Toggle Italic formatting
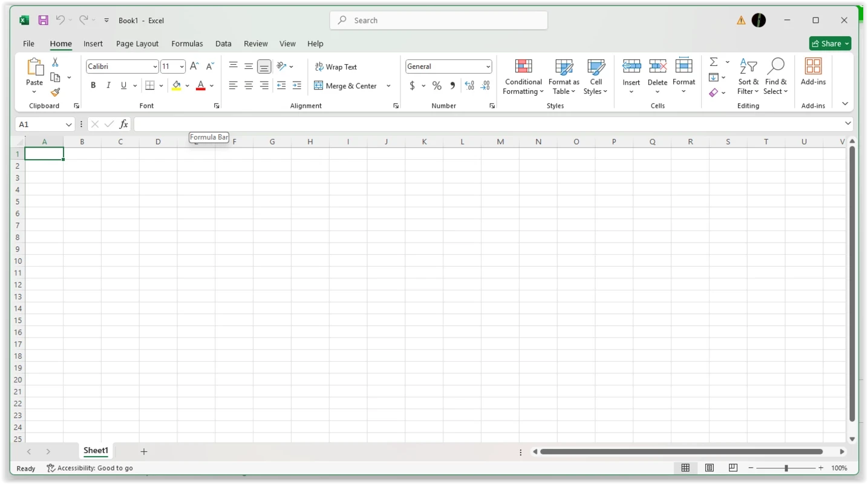The height and width of the screenshot is (484, 868). click(x=108, y=86)
